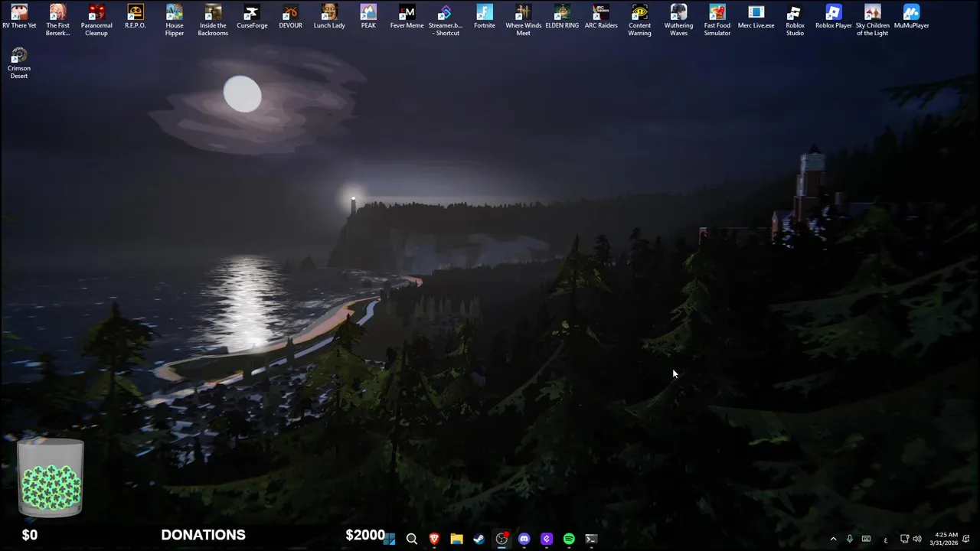
Task: Select the Merc Live.exe icon
Action: point(756,17)
